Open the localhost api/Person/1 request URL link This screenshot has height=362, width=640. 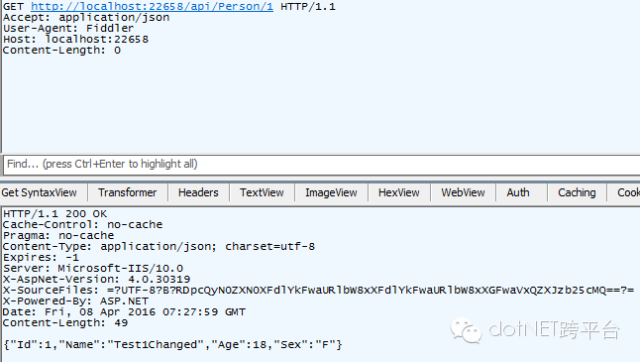click(152, 7)
